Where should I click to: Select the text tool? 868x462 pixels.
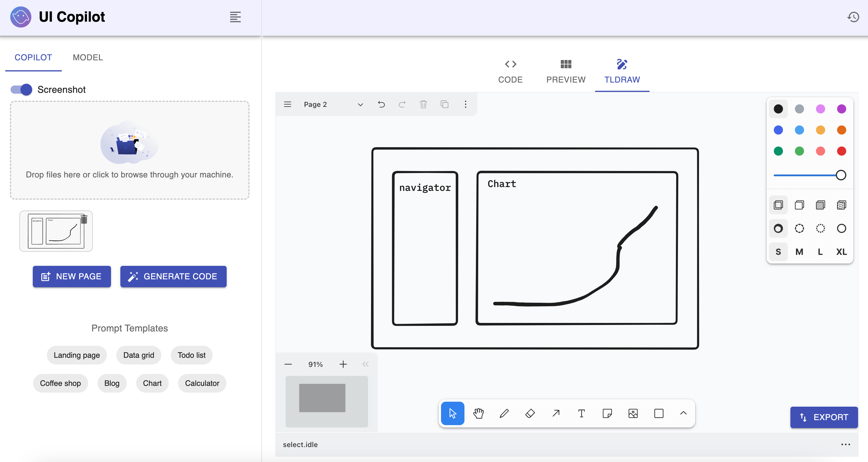pos(581,413)
